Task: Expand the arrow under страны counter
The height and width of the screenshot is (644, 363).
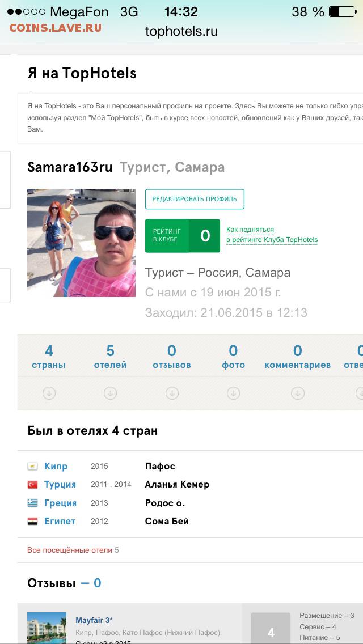Action: tap(49, 393)
